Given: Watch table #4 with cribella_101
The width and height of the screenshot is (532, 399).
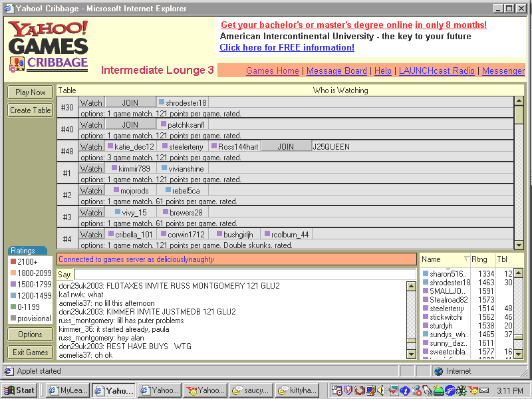Looking at the screenshot, I should point(91,235).
